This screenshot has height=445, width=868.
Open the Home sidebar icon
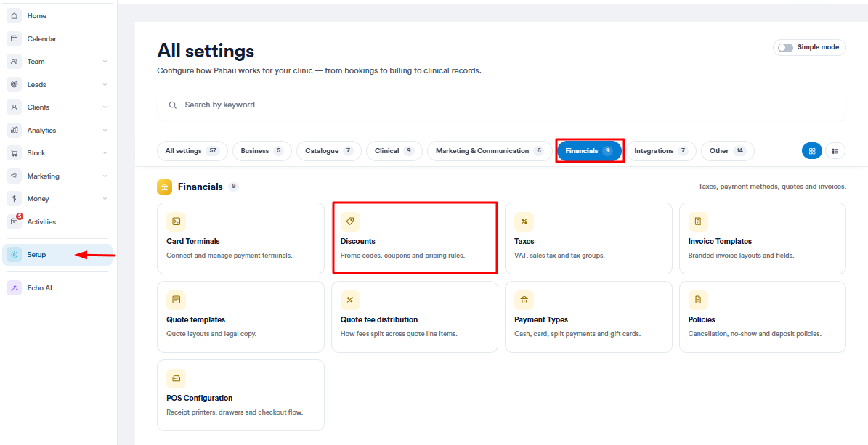15,16
